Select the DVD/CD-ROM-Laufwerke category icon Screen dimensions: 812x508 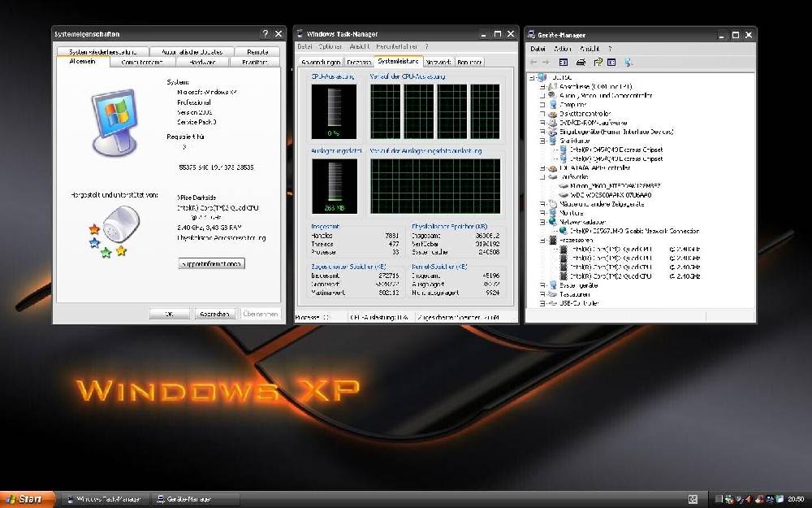(x=552, y=123)
